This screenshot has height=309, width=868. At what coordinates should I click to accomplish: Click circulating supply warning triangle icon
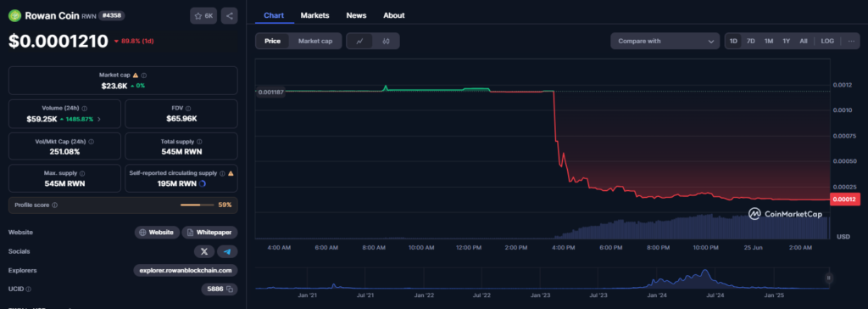231,174
